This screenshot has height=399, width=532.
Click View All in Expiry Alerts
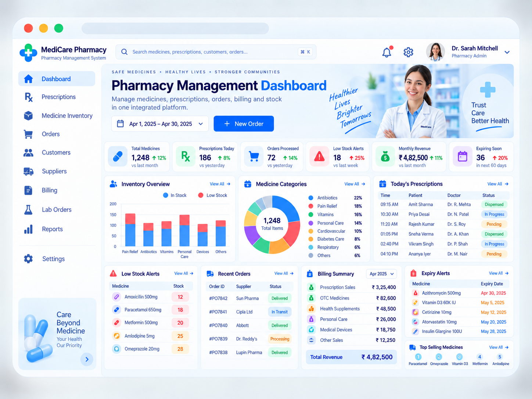click(499, 273)
